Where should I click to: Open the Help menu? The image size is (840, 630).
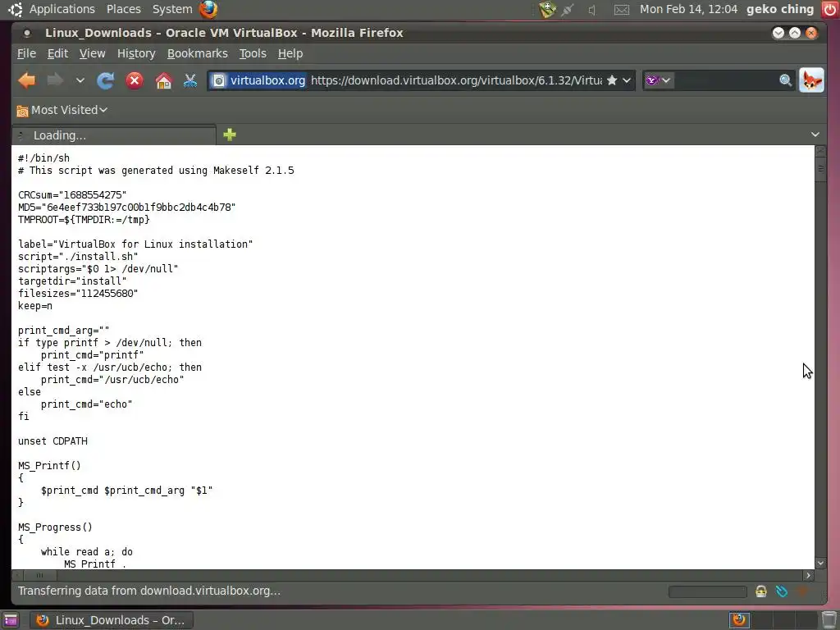click(290, 53)
